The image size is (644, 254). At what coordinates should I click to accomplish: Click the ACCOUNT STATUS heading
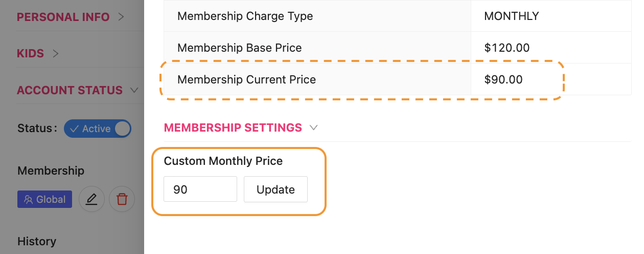click(70, 90)
